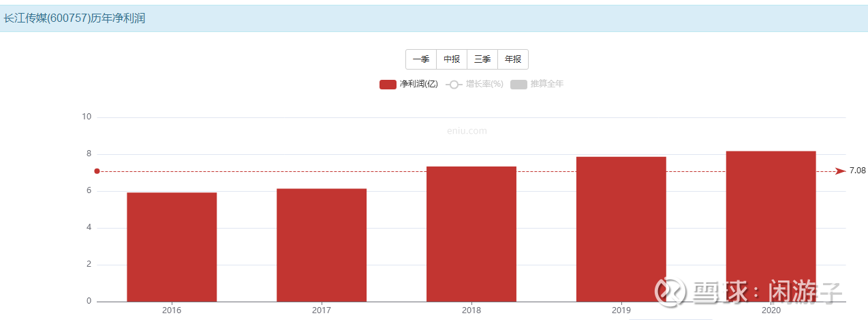Toggle the 增长率(%) legend series
The width and height of the screenshot is (868, 320).
475,84
